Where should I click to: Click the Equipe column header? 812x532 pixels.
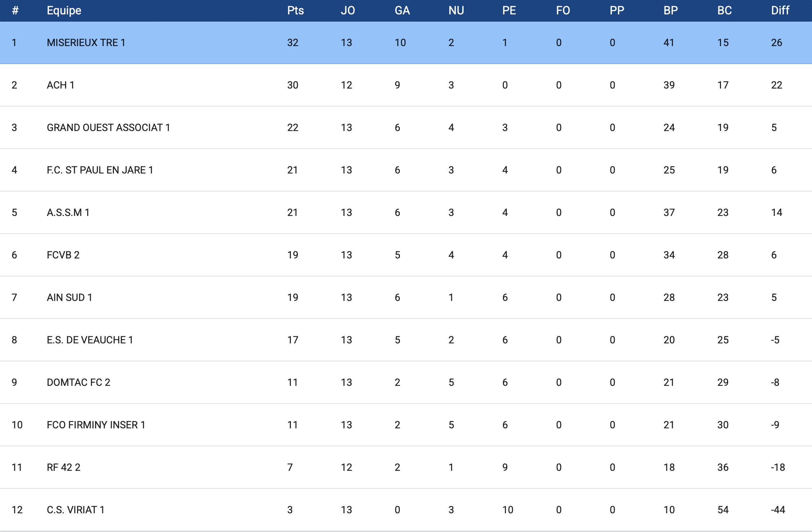pyautogui.click(x=64, y=10)
